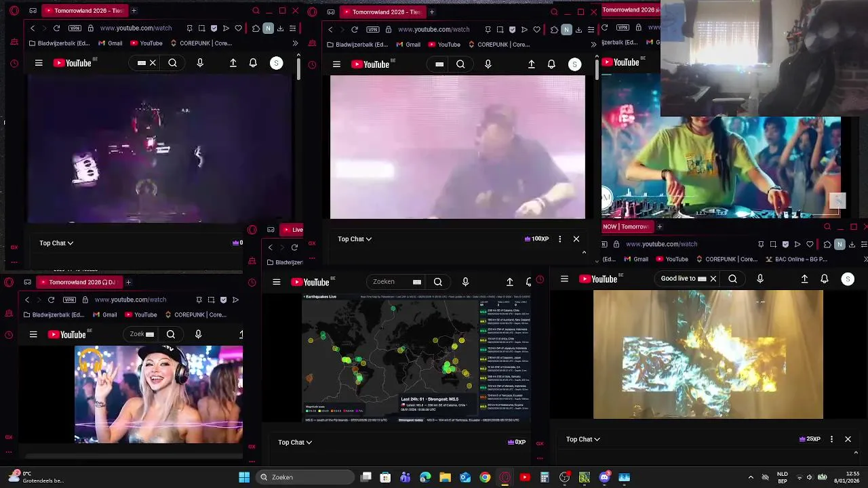Start voice search in top-left YouTube window

click(x=200, y=63)
